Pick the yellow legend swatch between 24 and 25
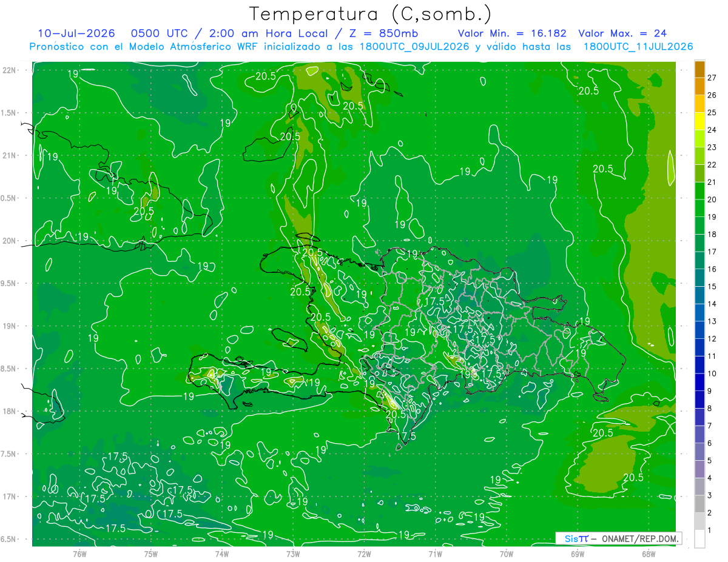The width and height of the screenshot is (728, 562). click(699, 121)
